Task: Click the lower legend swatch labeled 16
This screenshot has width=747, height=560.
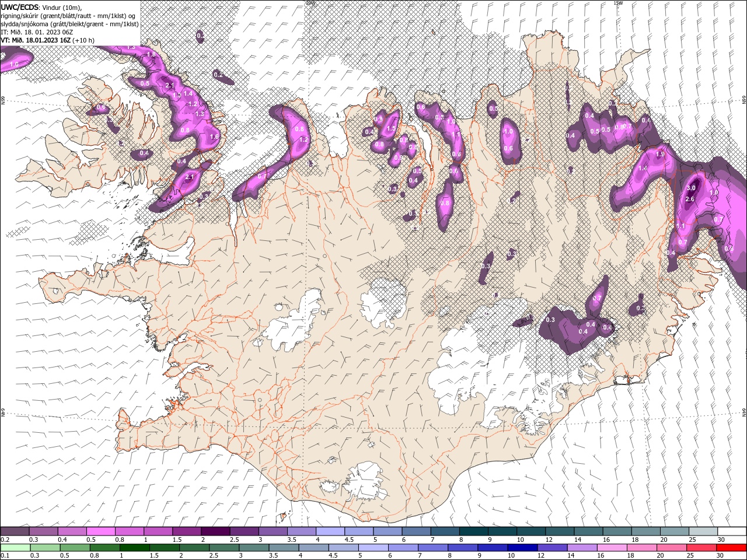Action: tap(612, 548)
